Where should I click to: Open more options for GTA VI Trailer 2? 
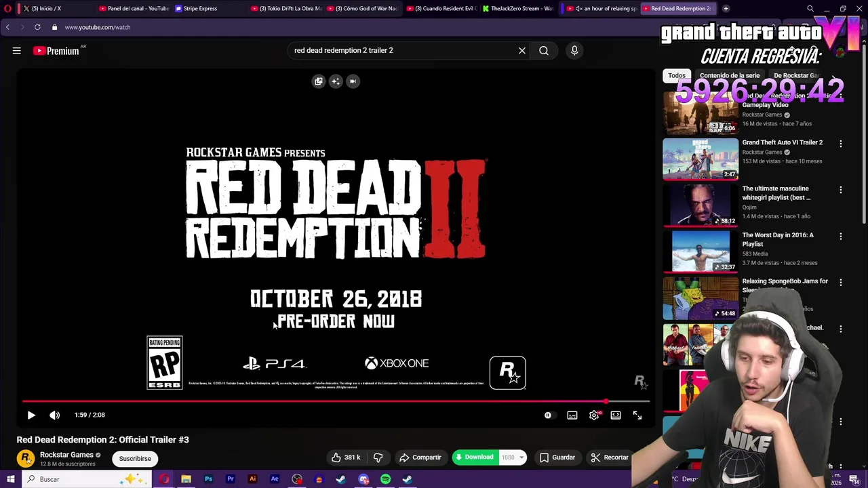click(x=841, y=144)
